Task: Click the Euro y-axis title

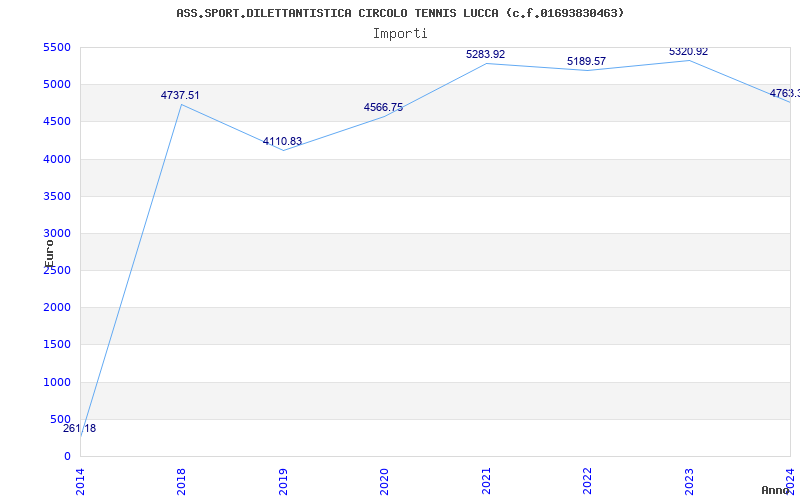Action: pos(49,253)
